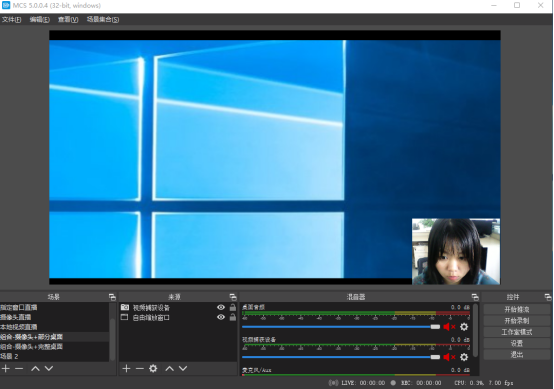Move the scene down in the Scenes list
554x389 pixels.
(49, 369)
